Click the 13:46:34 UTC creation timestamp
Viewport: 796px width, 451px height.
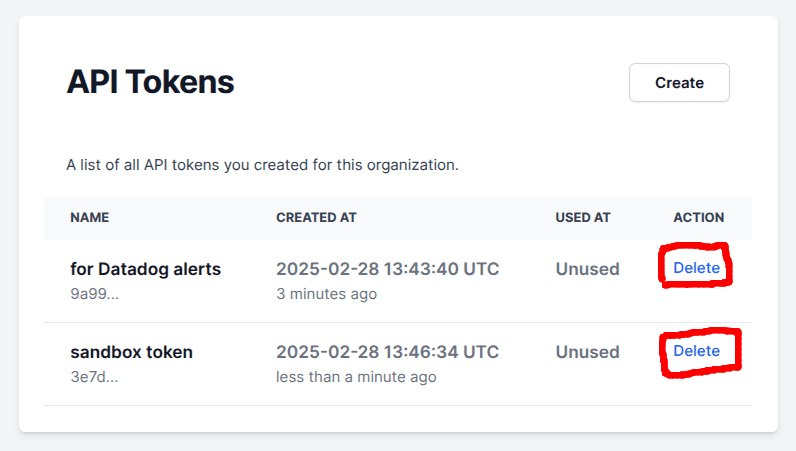(x=387, y=352)
